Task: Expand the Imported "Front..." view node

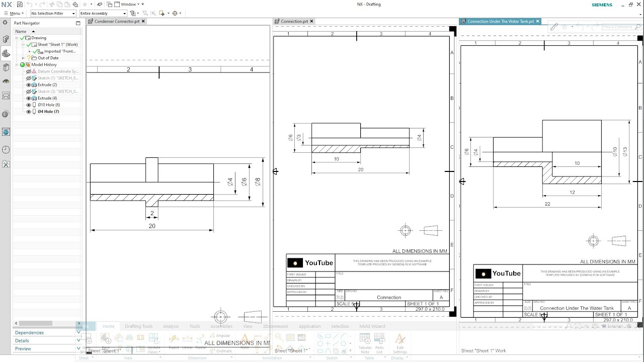Action: pos(29,51)
